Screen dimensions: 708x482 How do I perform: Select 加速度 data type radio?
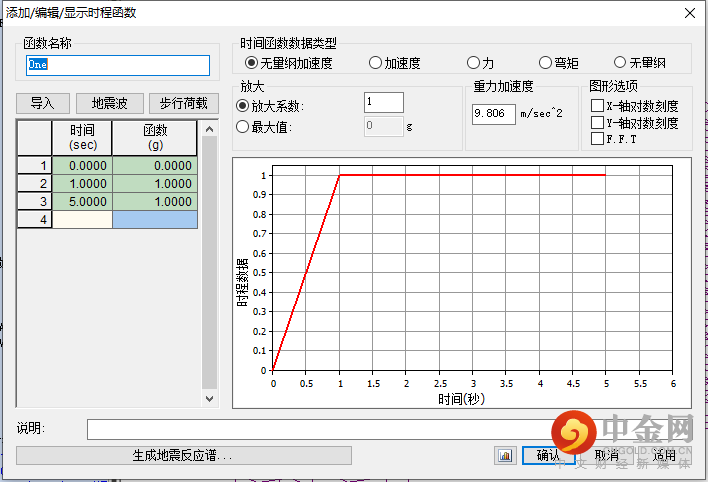pyautogui.click(x=375, y=63)
